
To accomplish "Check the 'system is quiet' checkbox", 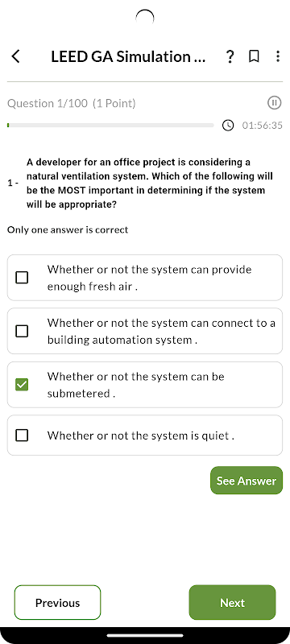I will pyautogui.click(x=22, y=436).
